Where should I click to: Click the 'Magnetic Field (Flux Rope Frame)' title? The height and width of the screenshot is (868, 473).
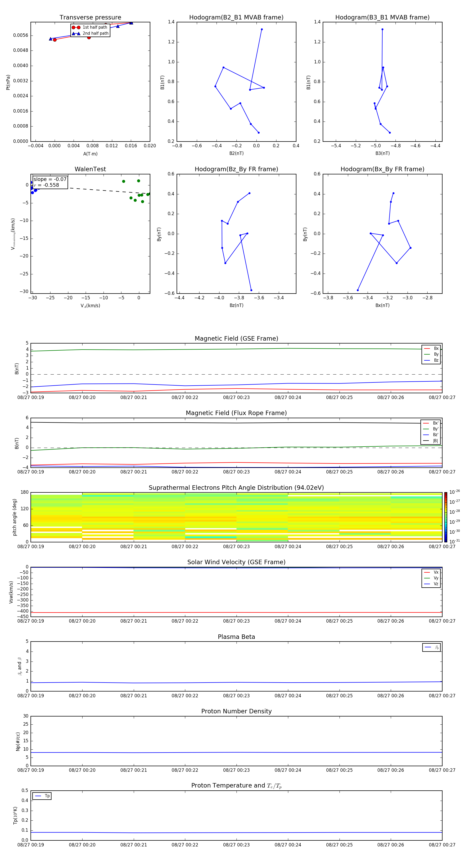pyautogui.click(x=236, y=413)
